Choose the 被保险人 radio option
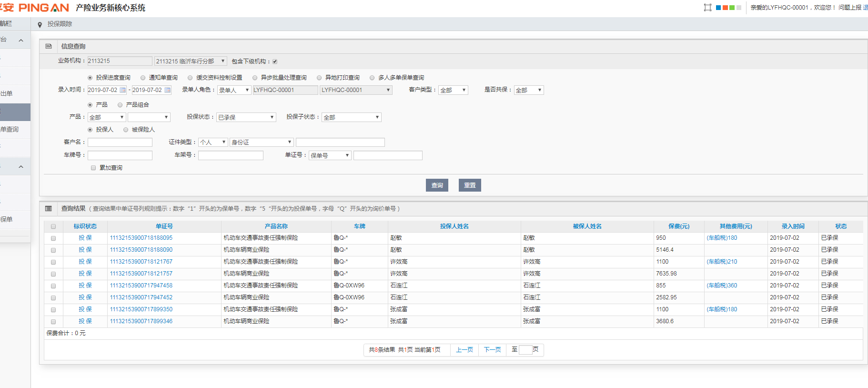Screen dimensions: 868x388 pos(126,130)
